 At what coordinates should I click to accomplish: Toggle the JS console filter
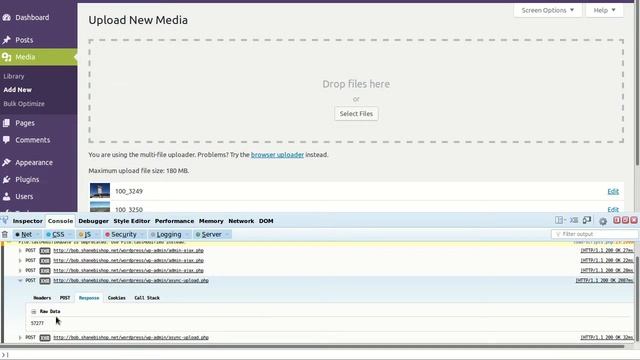coord(85,234)
